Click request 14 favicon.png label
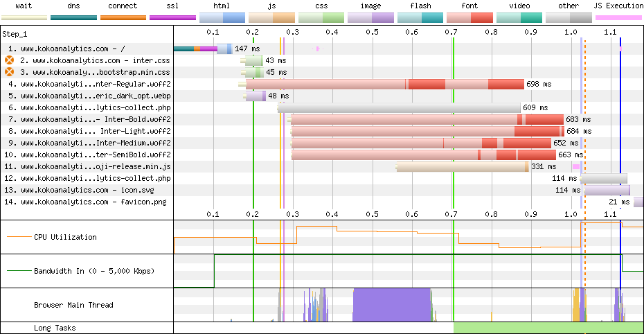 click(85, 202)
